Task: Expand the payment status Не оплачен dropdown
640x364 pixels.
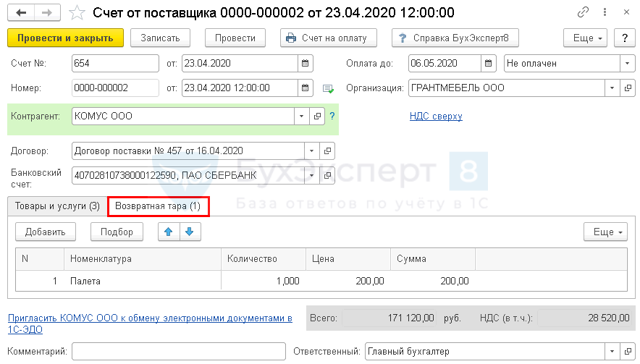Action: click(626, 64)
